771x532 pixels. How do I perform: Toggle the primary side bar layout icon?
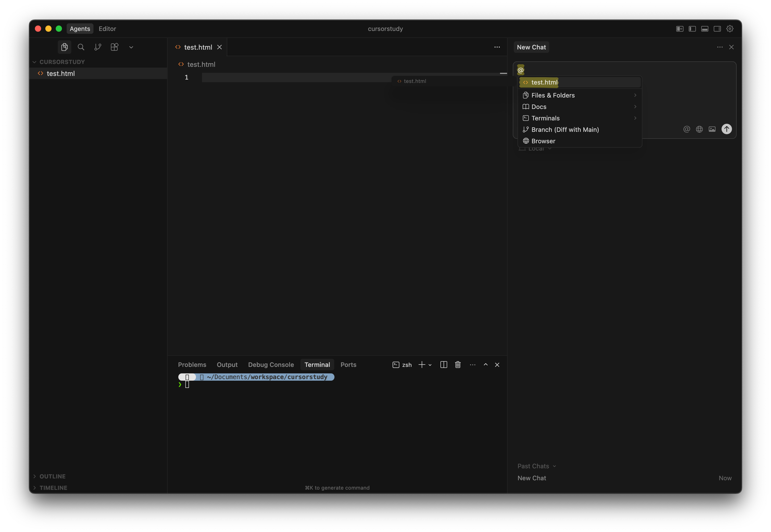[x=692, y=29]
